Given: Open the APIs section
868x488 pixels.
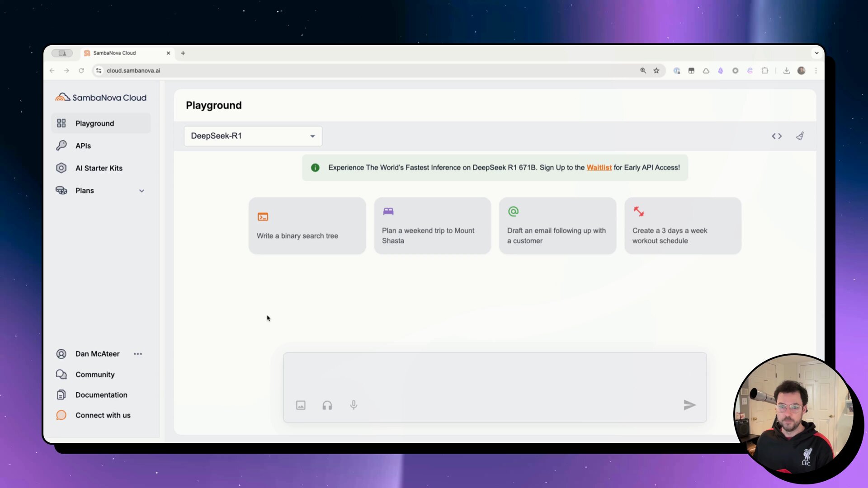Looking at the screenshot, I should pyautogui.click(x=83, y=145).
